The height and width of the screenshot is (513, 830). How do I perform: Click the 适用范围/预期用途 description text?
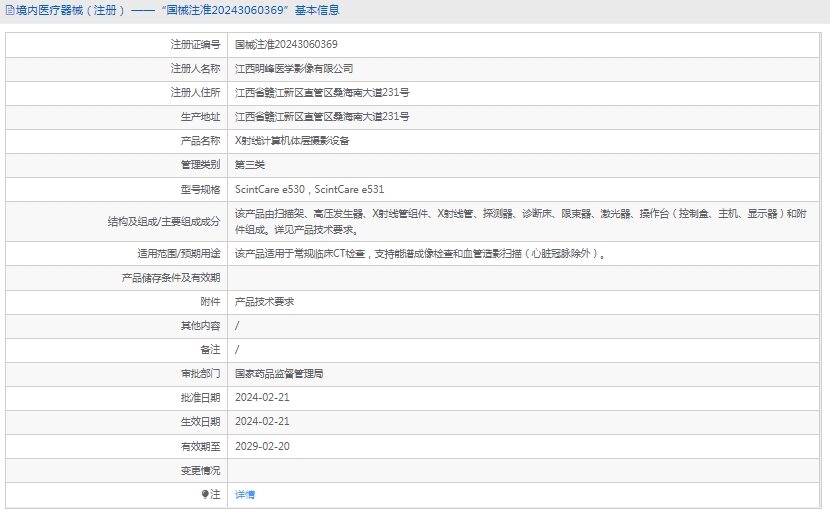pos(419,254)
